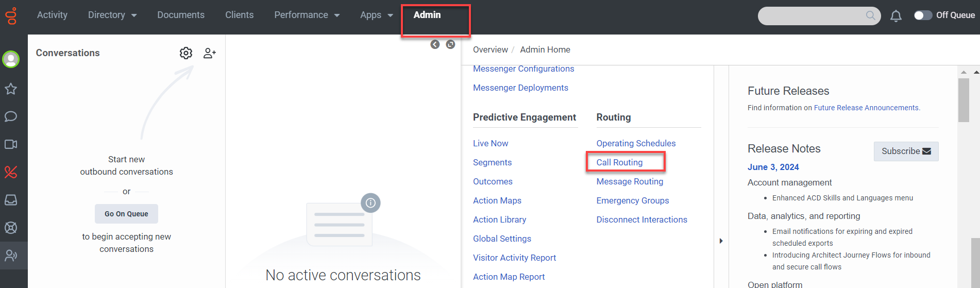The image size is (980, 288).
Task: Click the Subscribe button
Action: (906, 151)
